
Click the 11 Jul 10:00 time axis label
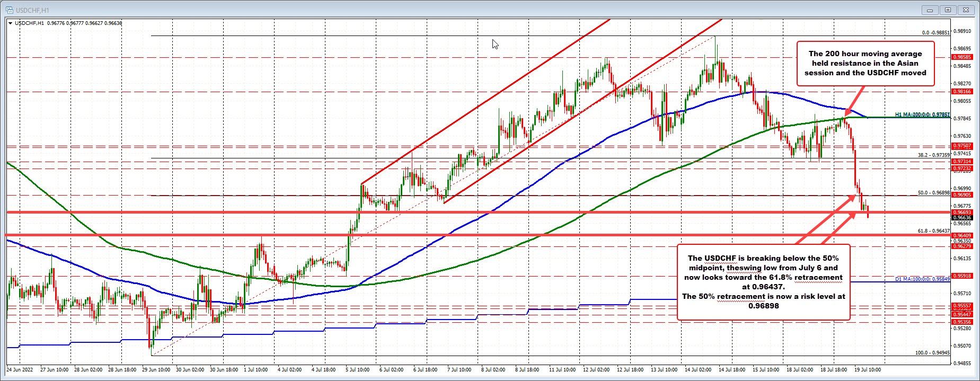562,369
